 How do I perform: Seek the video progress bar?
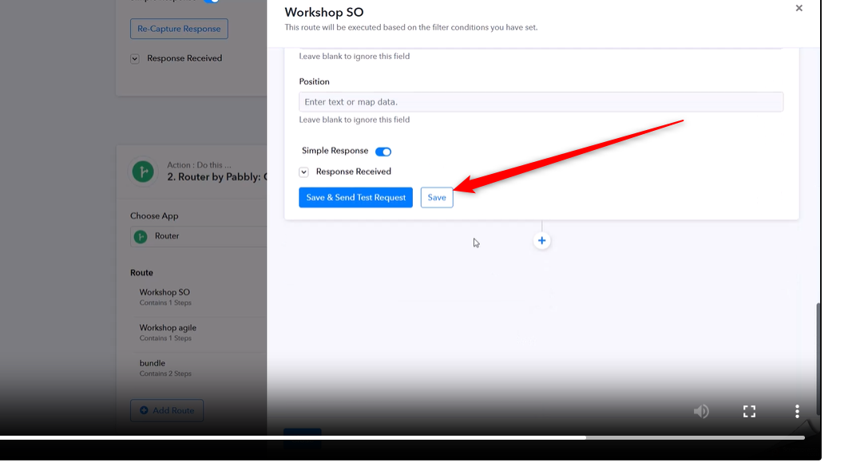click(402, 437)
